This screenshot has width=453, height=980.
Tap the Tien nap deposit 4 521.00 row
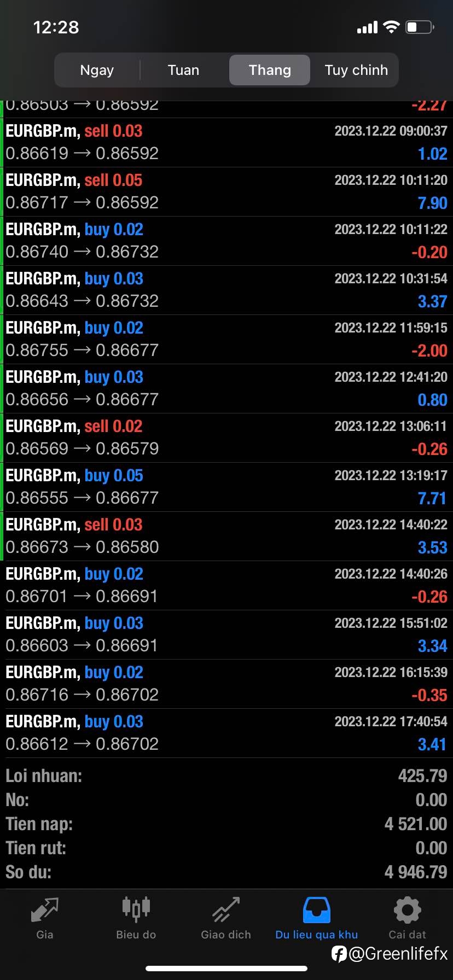[226, 824]
